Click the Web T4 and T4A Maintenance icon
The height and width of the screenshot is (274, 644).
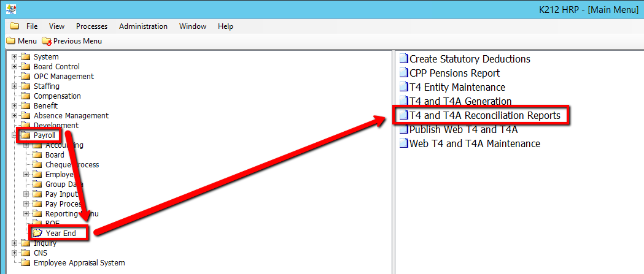point(403,144)
